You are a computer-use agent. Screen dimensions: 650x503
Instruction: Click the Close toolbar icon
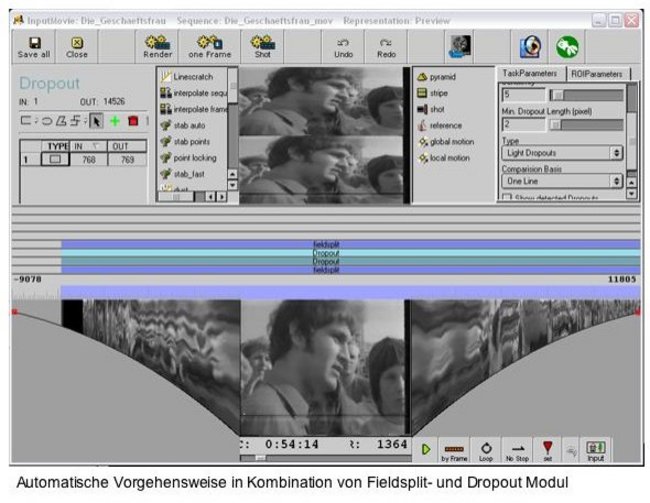pos(77,47)
